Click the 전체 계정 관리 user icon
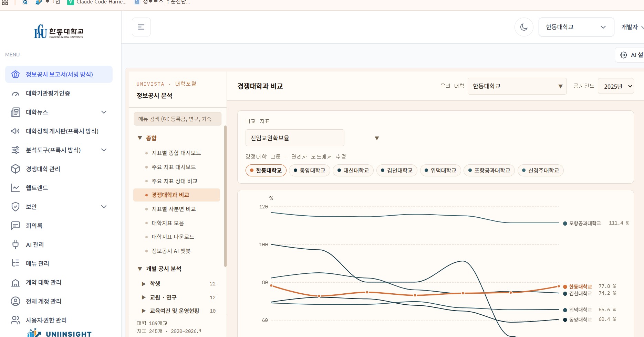Screen dimensions: 644x337 (x=15, y=301)
